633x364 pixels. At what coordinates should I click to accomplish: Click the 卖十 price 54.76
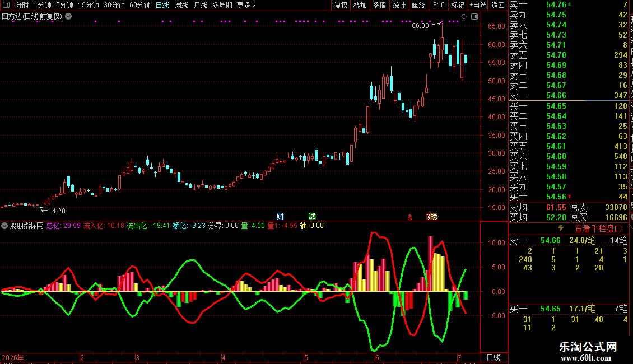coord(556,4)
